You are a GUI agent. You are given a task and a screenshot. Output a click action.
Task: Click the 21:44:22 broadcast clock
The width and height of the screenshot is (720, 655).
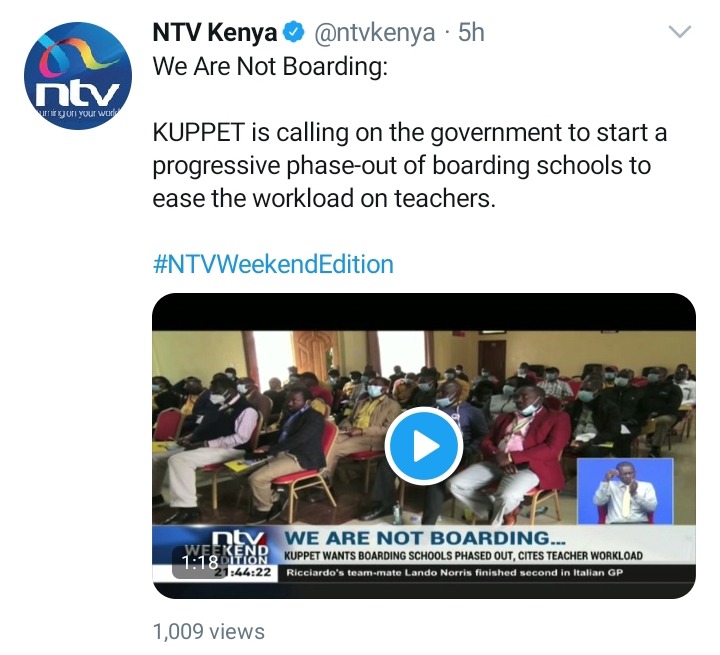pyautogui.click(x=245, y=573)
